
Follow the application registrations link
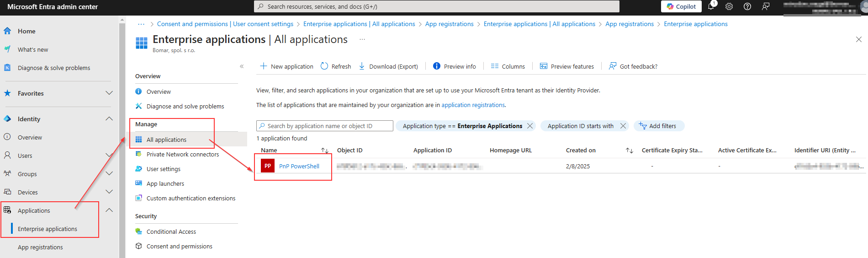[x=473, y=105]
